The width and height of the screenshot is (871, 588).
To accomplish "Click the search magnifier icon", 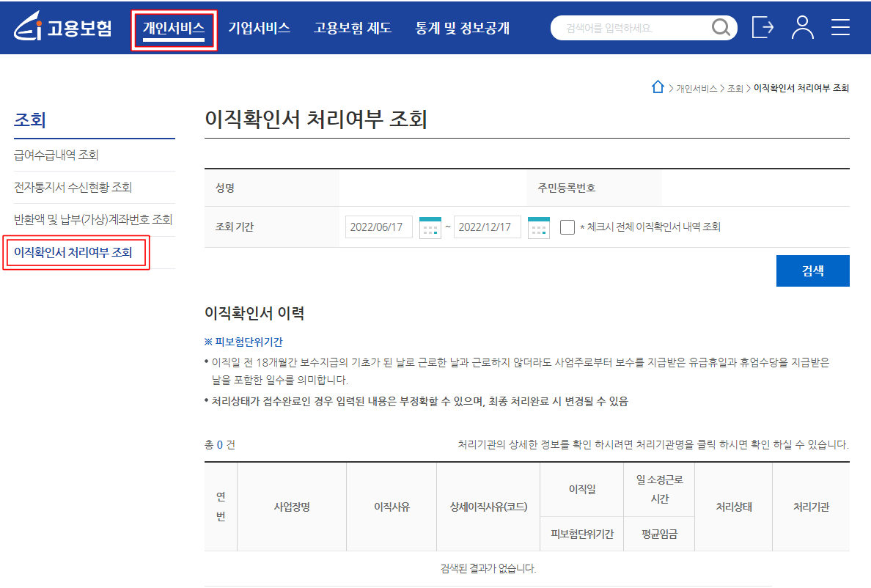I will pyautogui.click(x=720, y=27).
